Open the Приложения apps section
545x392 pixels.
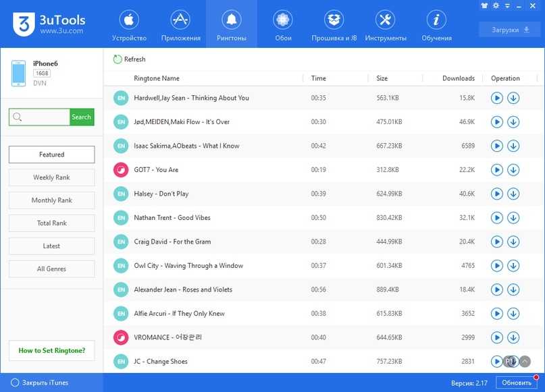180,26
